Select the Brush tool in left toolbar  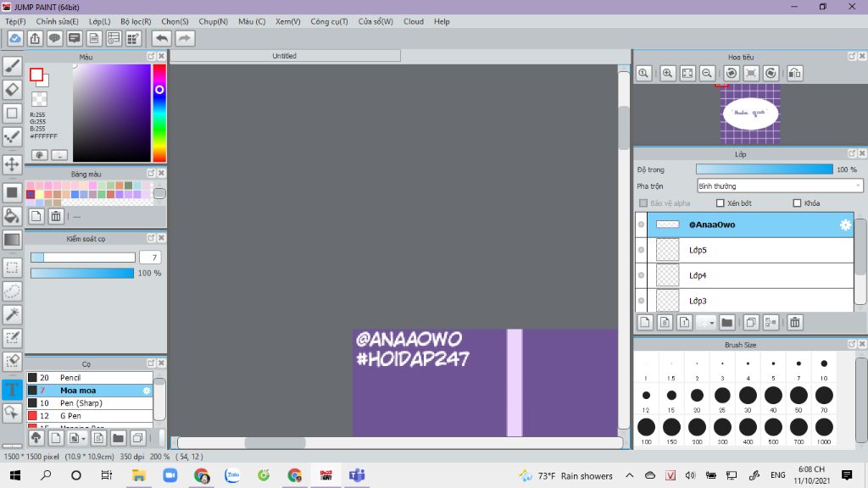(x=12, y=66)
